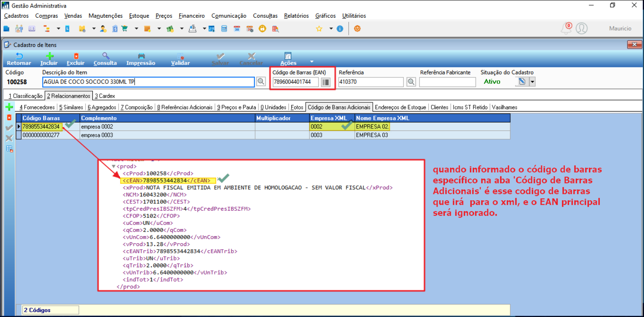
Task: Click the barcode icon beside EAN field
Action: 325,82
